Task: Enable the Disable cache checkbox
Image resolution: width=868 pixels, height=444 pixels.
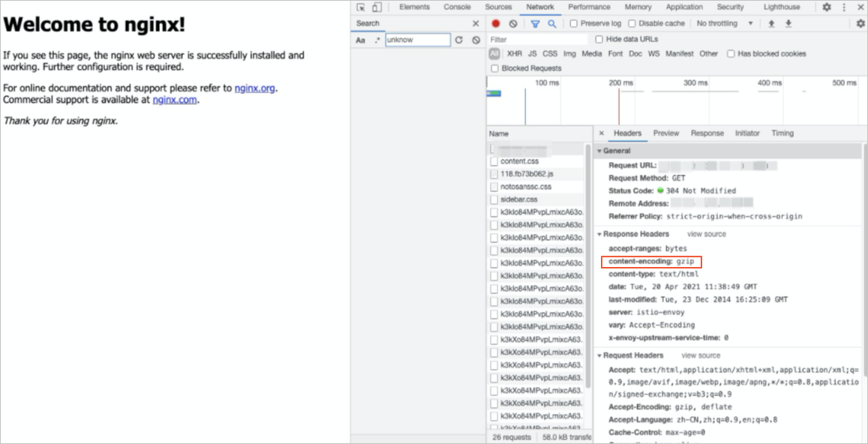Action: tap(632, 23)
